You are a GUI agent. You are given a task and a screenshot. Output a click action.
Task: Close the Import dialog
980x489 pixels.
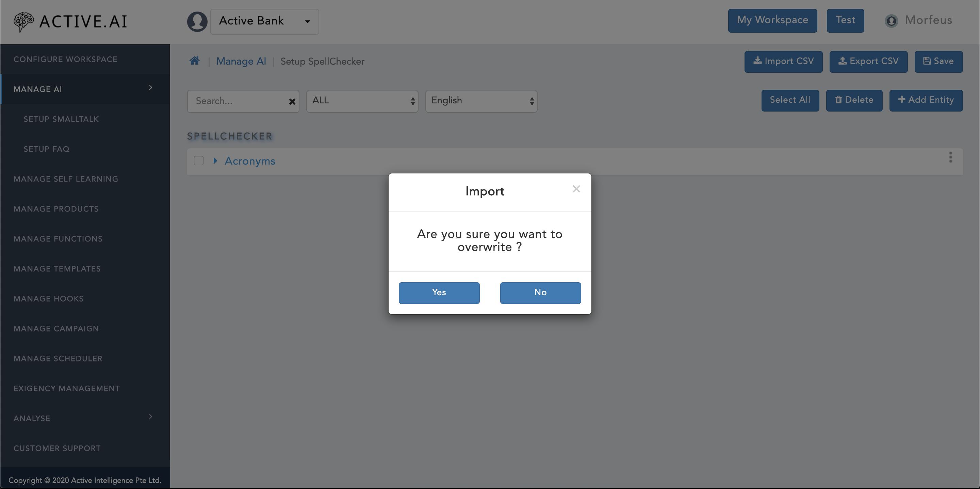(576, 189)
